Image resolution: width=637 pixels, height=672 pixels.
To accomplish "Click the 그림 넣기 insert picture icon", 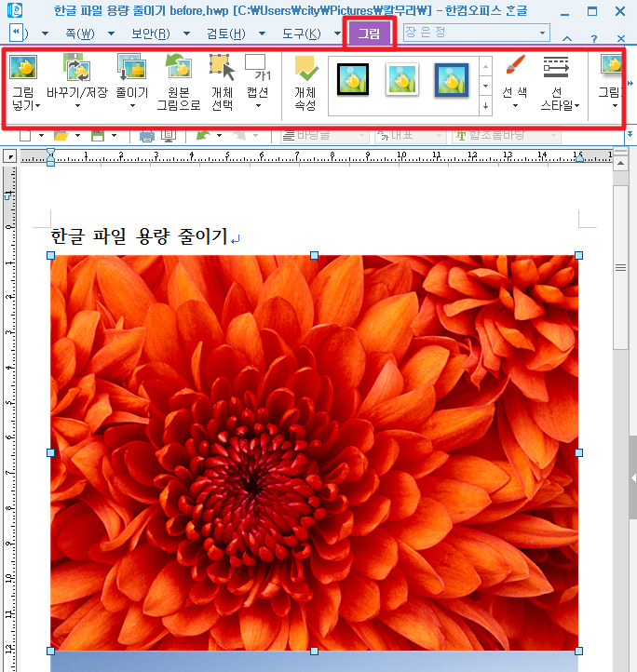I will pos(23,67).
